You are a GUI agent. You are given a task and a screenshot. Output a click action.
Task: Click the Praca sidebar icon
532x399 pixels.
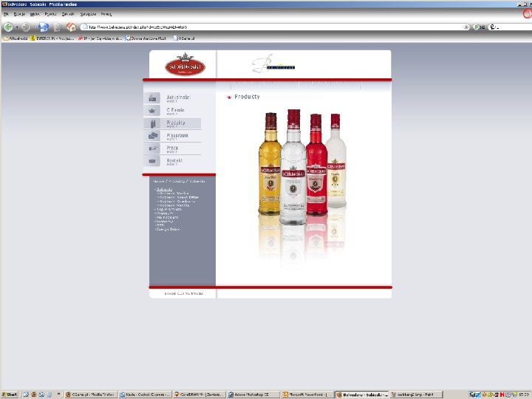click(153, 149)
